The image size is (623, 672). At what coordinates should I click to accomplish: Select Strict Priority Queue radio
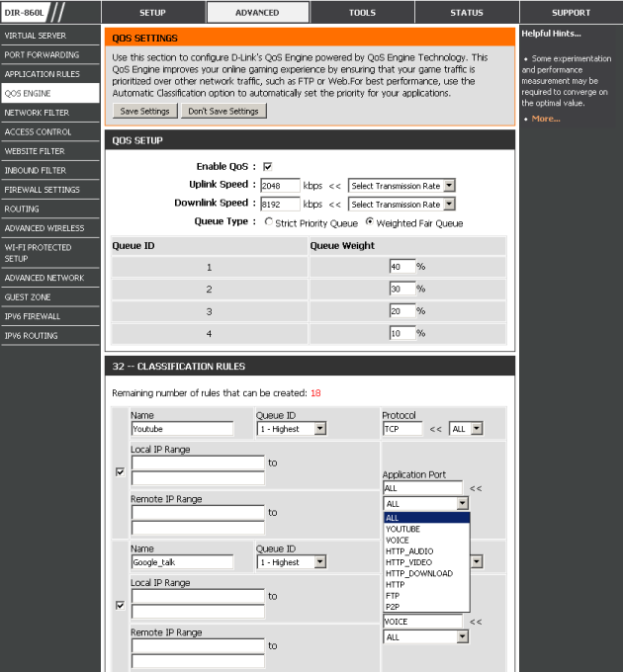pos(268,222)
